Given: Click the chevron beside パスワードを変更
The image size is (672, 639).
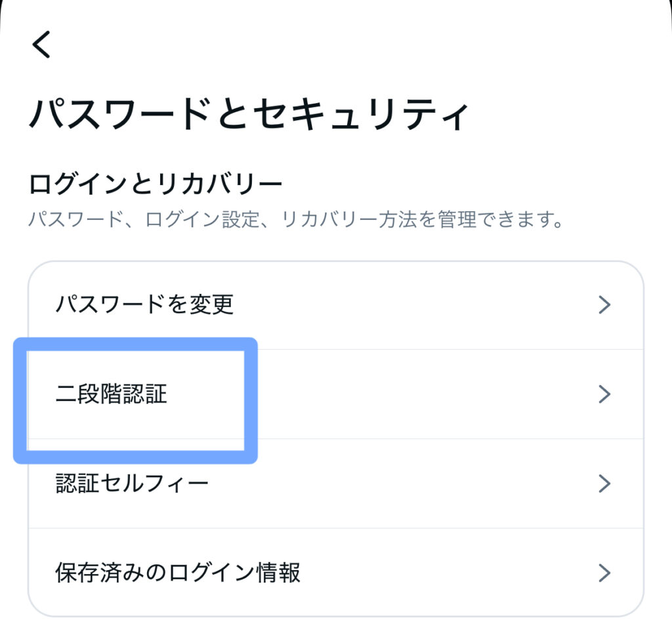Looking at the screenshot, I should click(604, 304).
